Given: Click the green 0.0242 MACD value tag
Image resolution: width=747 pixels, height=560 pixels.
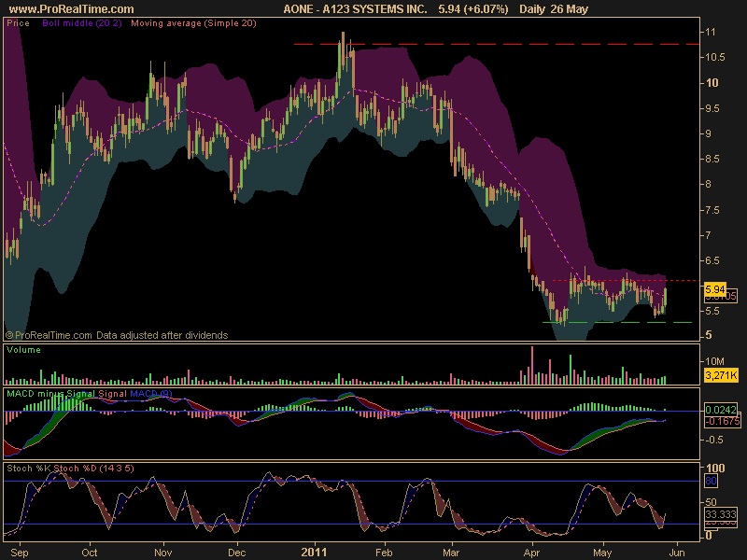Looking at the screenshot, I should (x=721, y=410).
